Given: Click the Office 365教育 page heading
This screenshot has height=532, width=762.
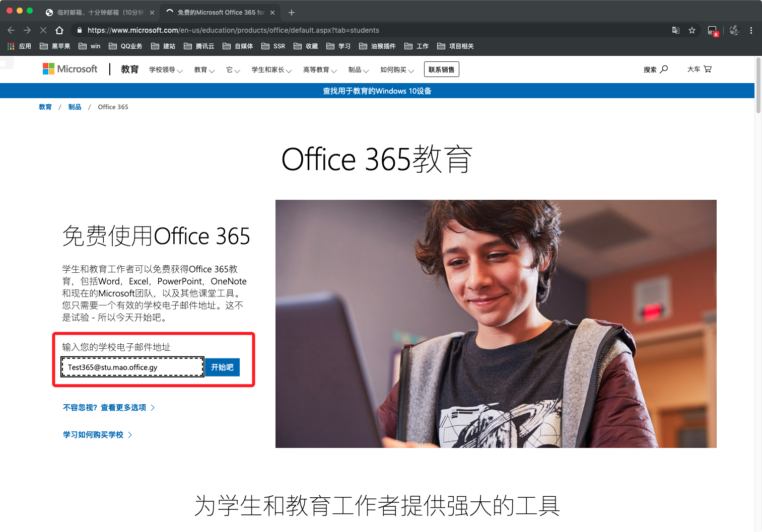Looking at the screenshot, I should (x=377, y=160).
